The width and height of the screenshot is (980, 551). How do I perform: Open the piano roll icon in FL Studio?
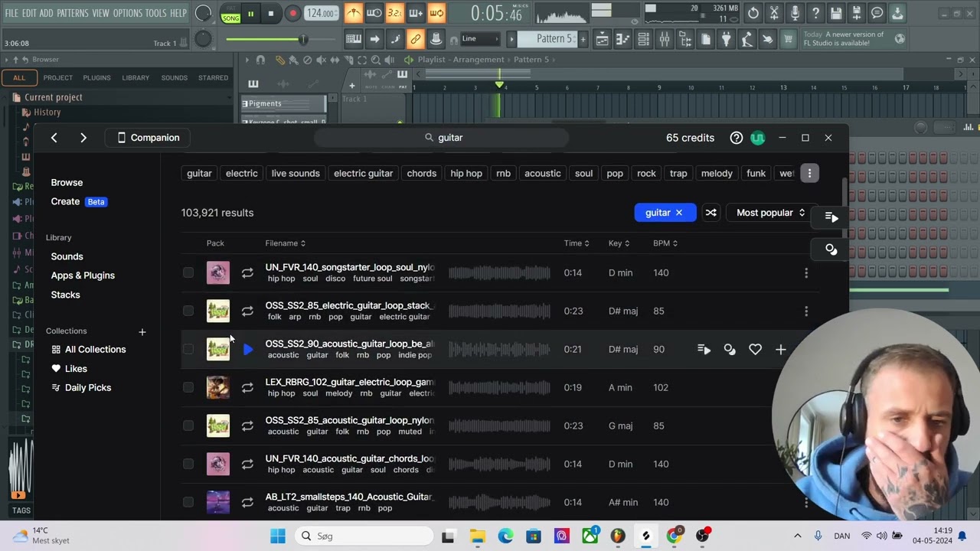coord(623,39)
